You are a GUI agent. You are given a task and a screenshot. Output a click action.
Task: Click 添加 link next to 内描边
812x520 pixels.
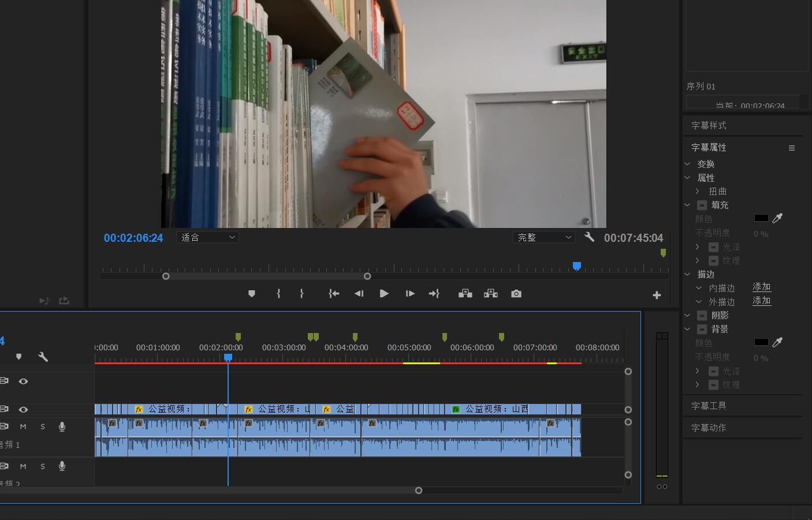click(x=761, y=287)
